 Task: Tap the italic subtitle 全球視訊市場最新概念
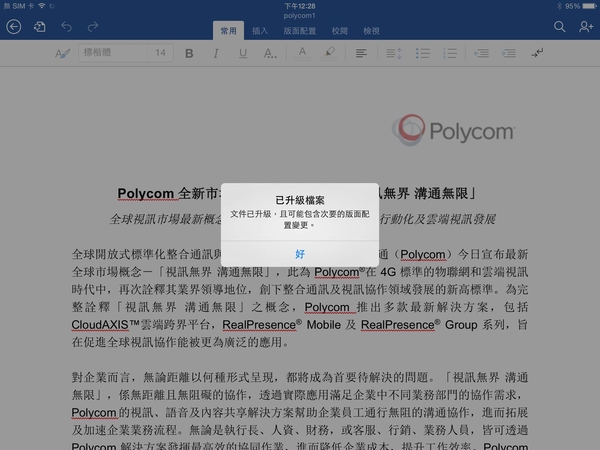(x=165, y=219)
